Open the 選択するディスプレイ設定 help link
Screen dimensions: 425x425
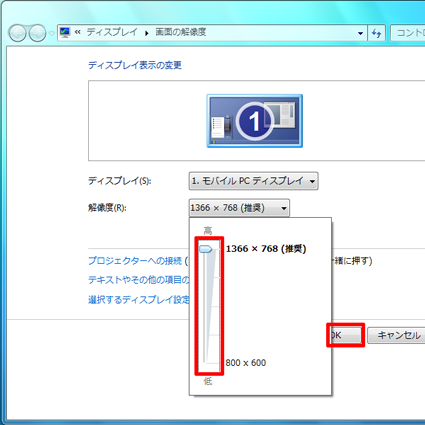139,300
